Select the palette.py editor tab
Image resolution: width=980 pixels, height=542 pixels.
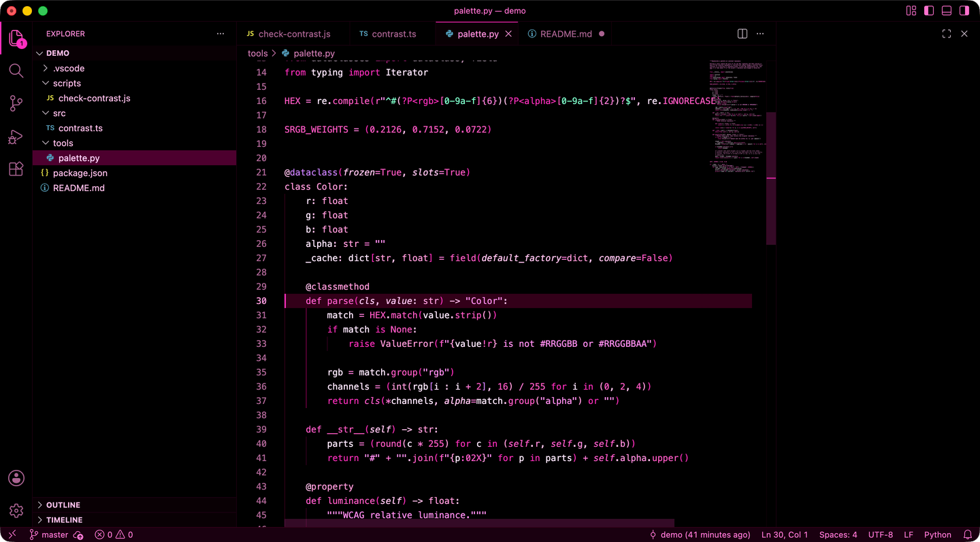[x=478, y=34]
